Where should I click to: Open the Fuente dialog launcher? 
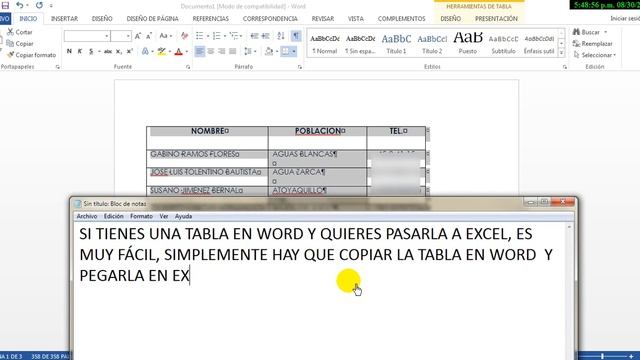tap(188, 67)
